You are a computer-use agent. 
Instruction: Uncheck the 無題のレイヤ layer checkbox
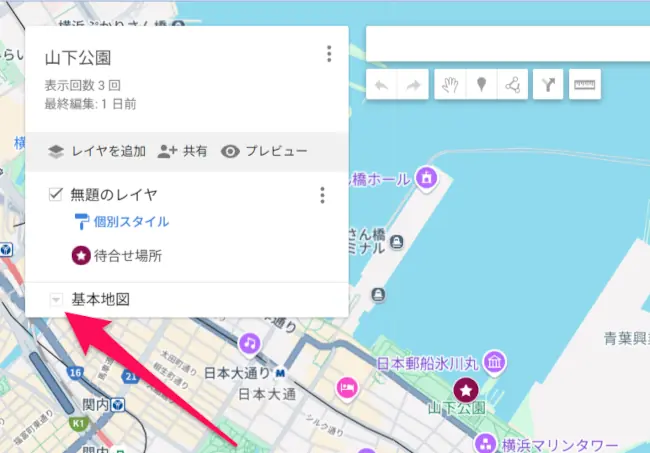coord(56,194)
